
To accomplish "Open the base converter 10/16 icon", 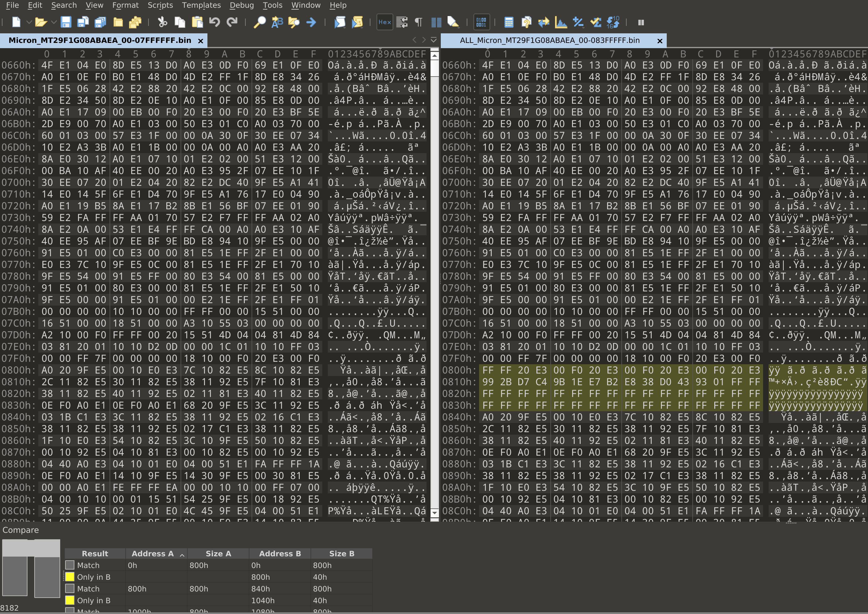I will click(613, 22).
